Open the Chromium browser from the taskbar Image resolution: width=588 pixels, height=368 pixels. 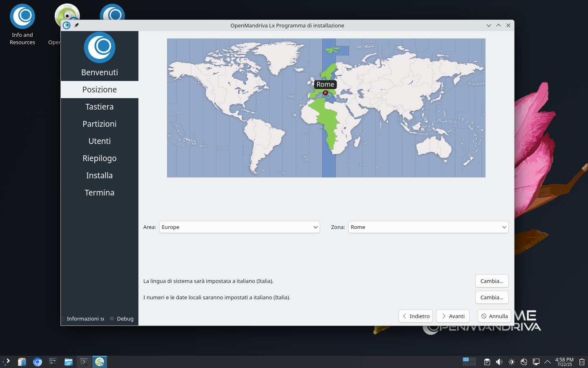point(38,362)
